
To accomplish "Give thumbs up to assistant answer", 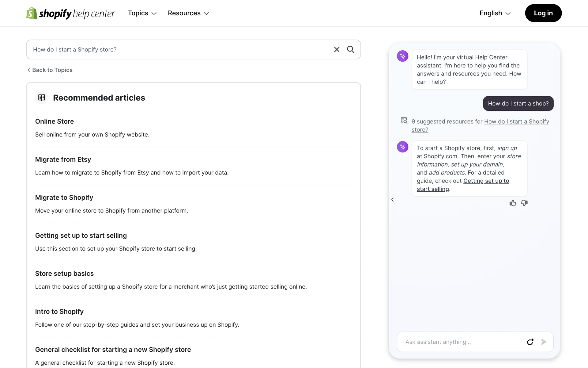I will 513,203.
